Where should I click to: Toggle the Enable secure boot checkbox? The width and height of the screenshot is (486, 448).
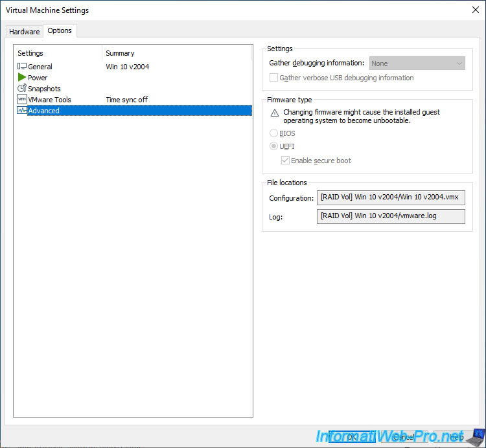pos(285,161)
